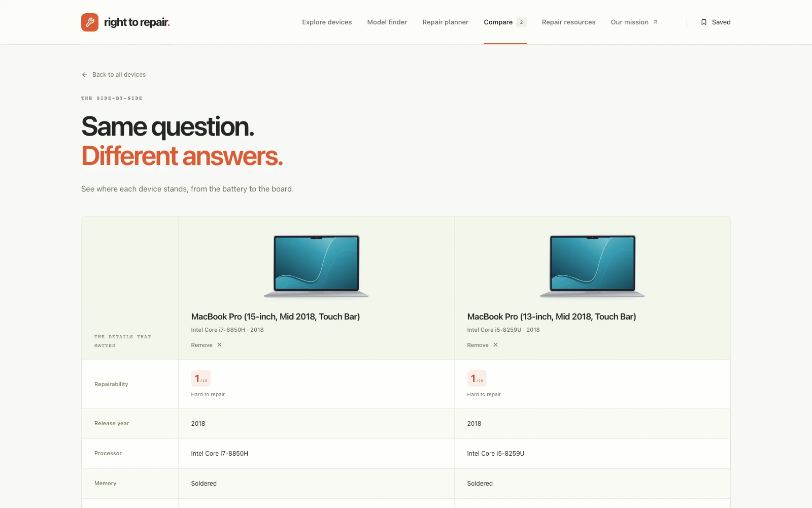Click the Compare count badge showing 2
The image size is (812, 508).
pyautogui.click(x=521, y=22)
